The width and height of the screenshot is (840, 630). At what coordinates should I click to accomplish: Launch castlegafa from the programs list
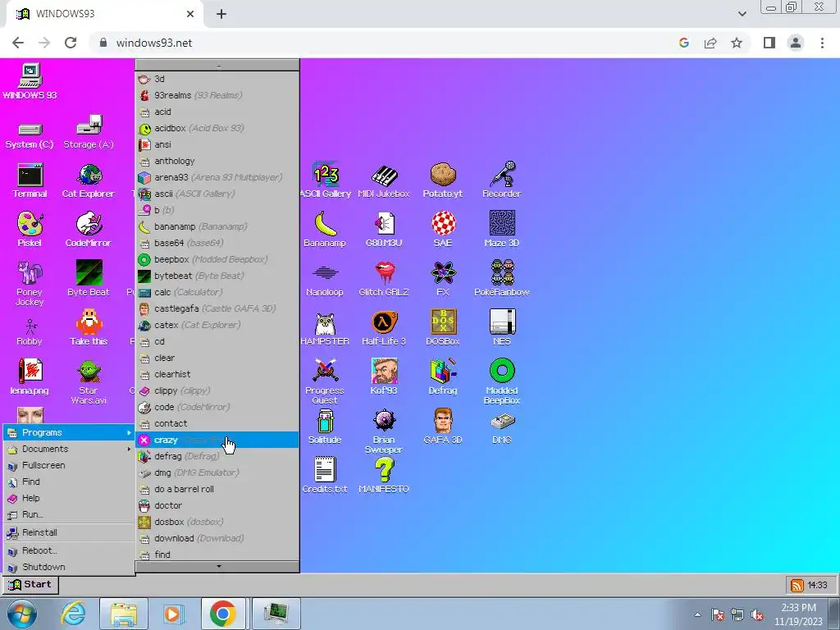point(217,308)
